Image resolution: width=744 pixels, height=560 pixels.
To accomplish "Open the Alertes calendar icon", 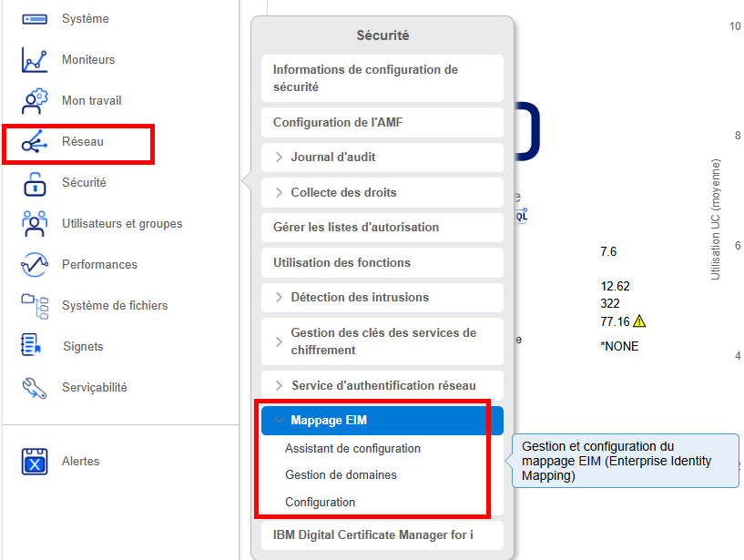I will [34, 462].
